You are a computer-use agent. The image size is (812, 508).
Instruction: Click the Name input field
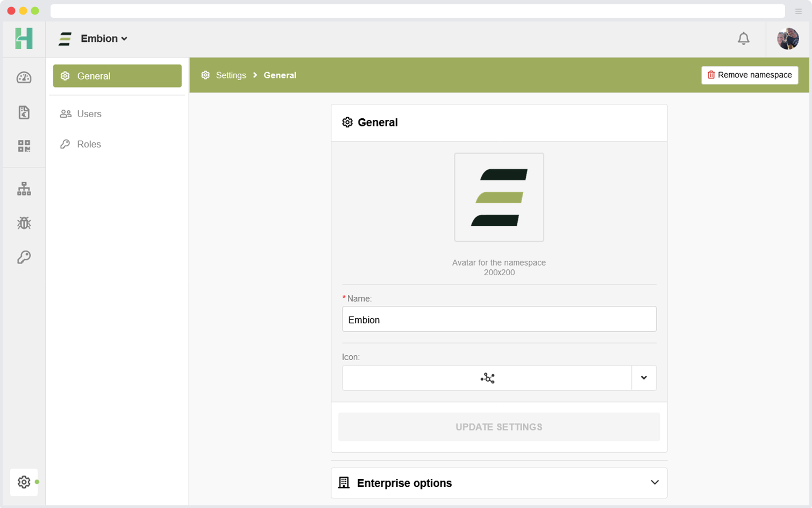498,319
